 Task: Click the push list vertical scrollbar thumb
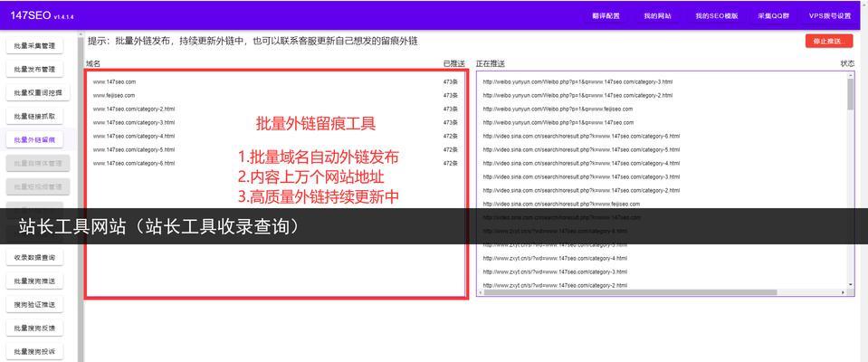tap(850, 93)
